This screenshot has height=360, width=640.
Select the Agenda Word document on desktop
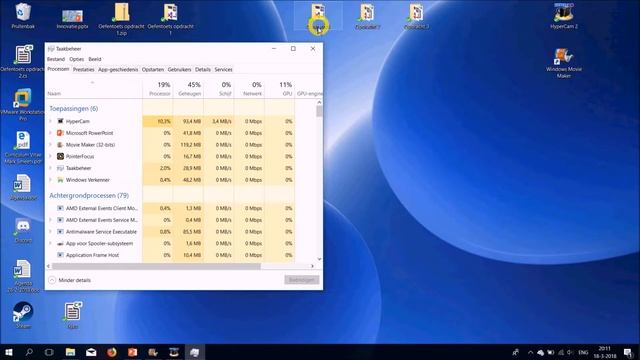tap(23, 277)
